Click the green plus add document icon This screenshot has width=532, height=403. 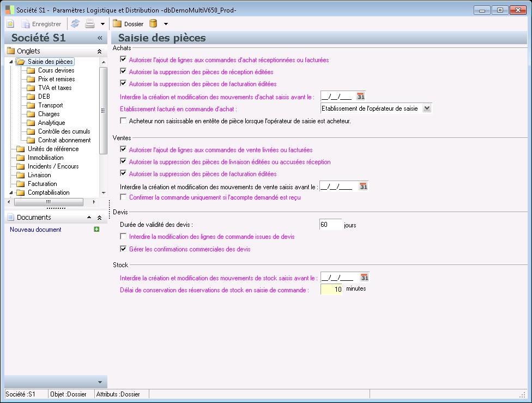point(96,230)
